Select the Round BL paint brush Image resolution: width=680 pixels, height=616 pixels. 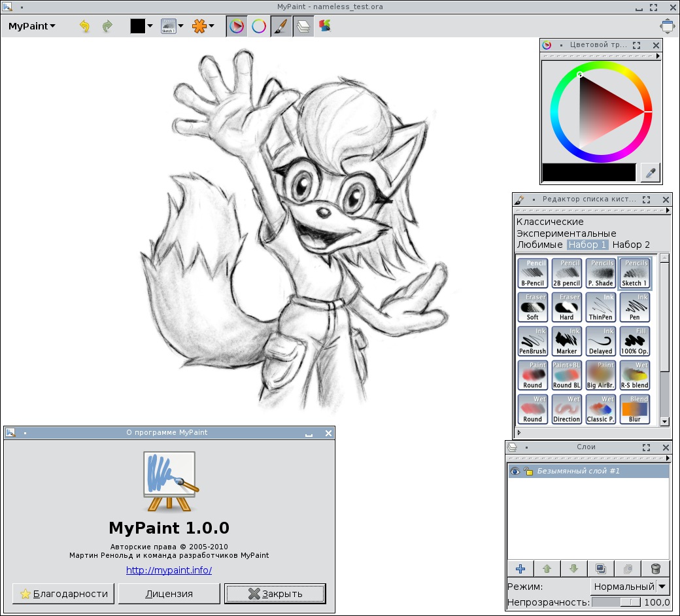tap(566, 375)
